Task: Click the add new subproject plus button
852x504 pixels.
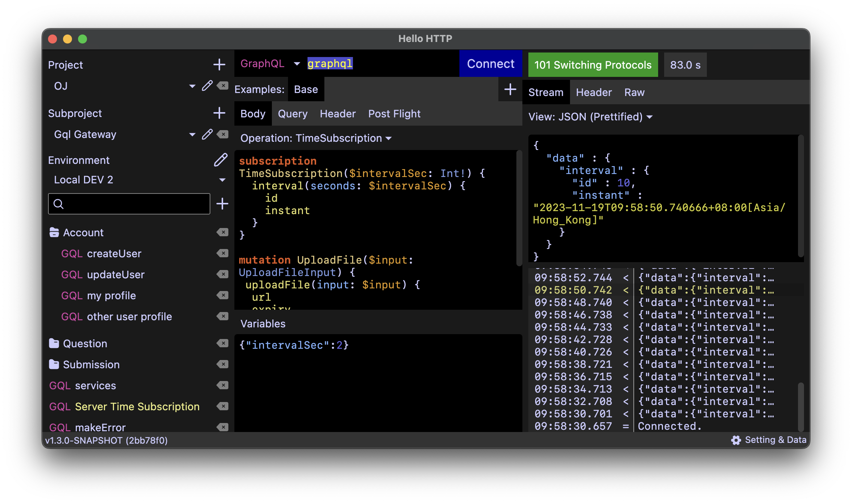Action: point(219,113)
